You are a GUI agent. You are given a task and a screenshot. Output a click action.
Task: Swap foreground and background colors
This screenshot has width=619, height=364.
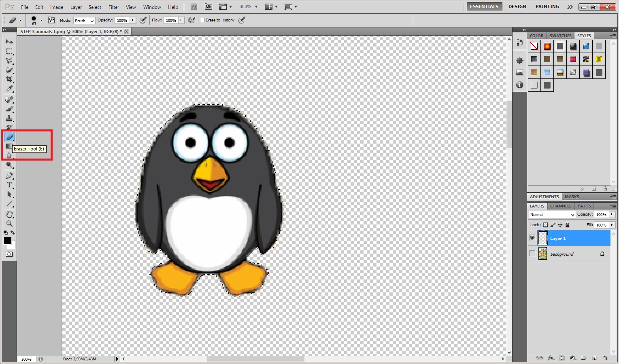[x=13, y=233]
